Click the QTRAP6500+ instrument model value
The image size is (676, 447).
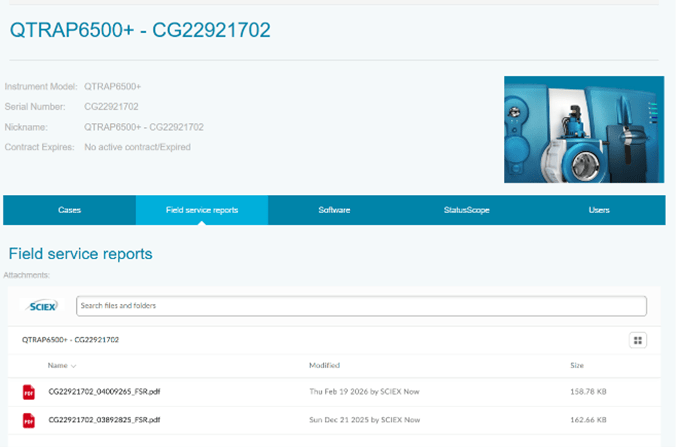click(113, 87)
